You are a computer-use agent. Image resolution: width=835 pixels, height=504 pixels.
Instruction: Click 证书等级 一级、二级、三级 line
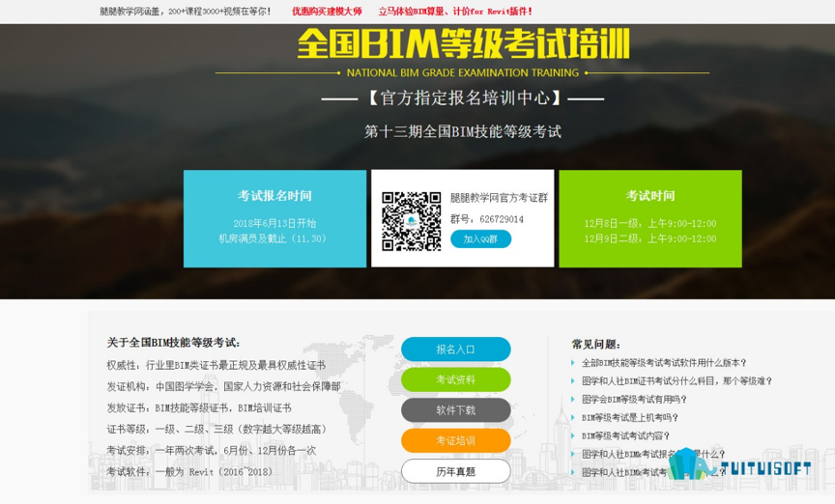tap(216, 429)
